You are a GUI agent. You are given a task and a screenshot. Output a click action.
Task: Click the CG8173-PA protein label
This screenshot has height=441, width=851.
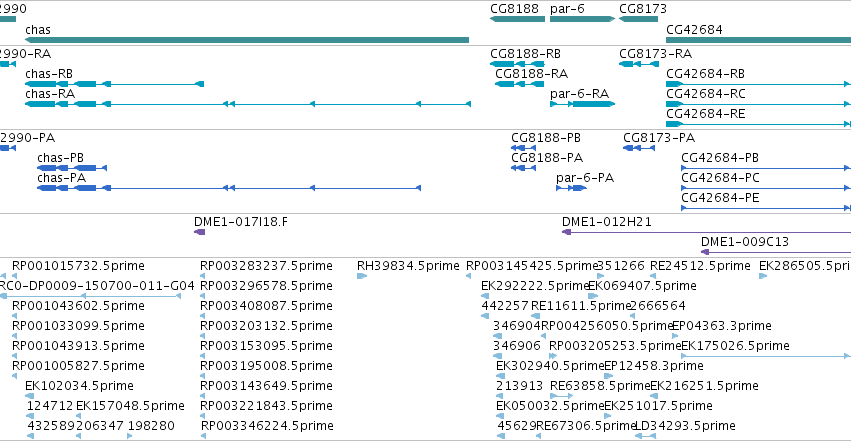tap(659, 138)
